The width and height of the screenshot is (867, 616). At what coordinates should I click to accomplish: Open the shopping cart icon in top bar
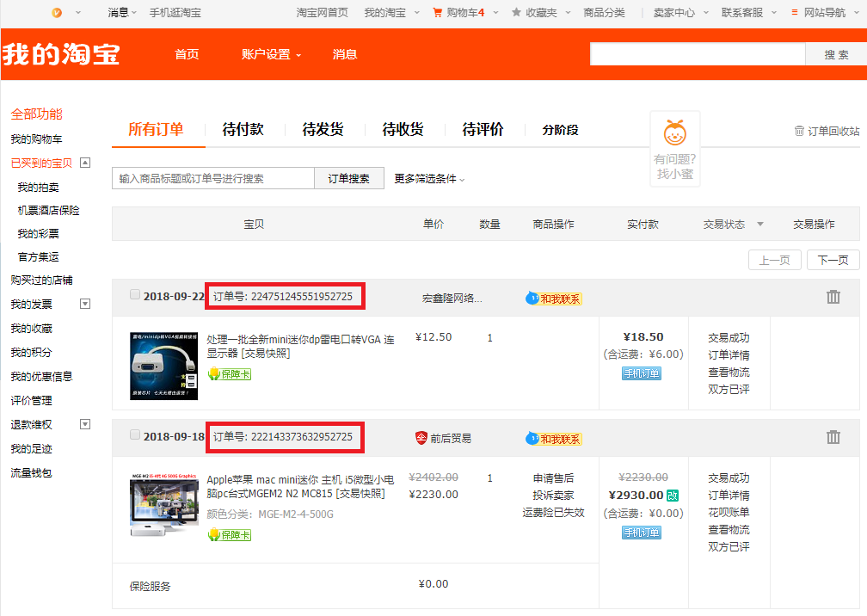pos(437,12)
